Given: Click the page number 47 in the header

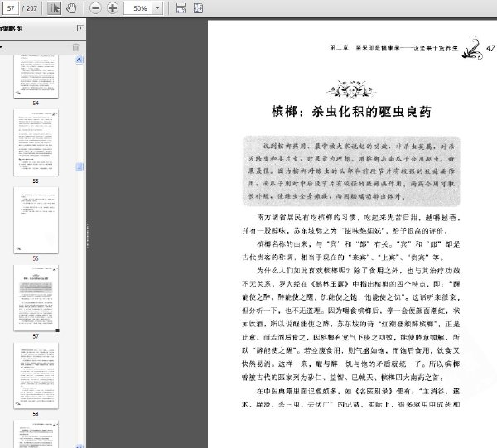Looking at the screenshot, I should (x=490, y=48).
